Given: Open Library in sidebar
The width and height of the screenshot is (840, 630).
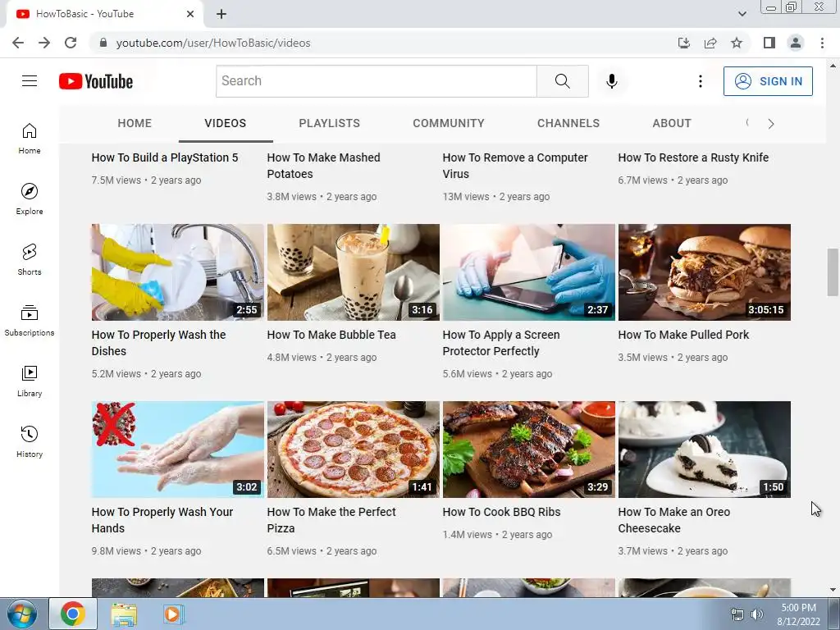Looking at the screenshot, I should click(30, 381).
